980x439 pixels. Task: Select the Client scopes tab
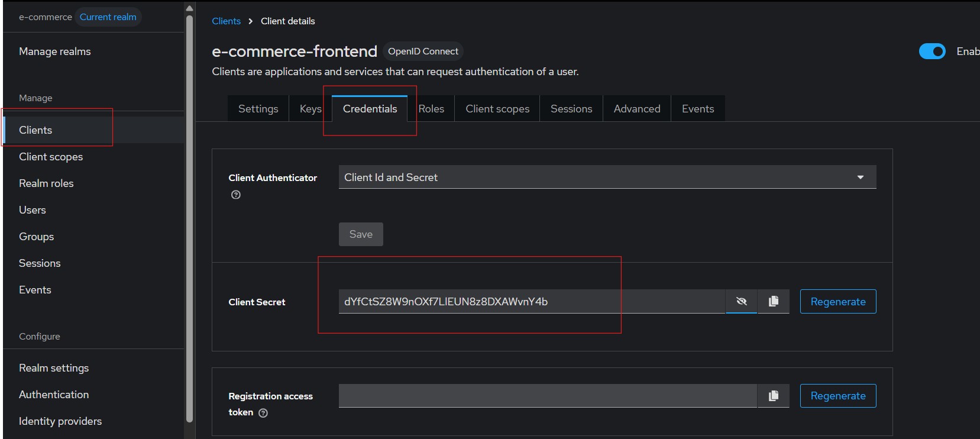point(497,109)
